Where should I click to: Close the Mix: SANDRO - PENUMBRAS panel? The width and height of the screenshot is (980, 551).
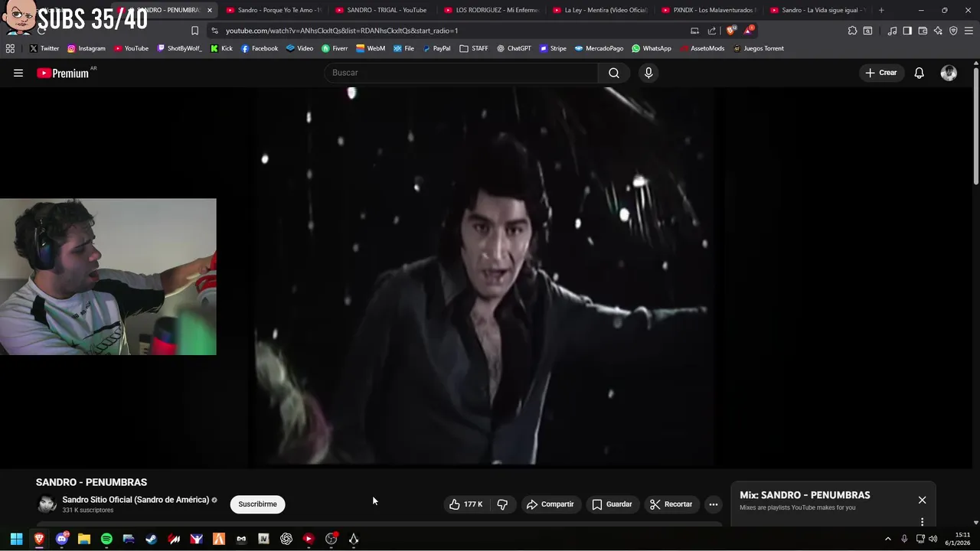922,500
